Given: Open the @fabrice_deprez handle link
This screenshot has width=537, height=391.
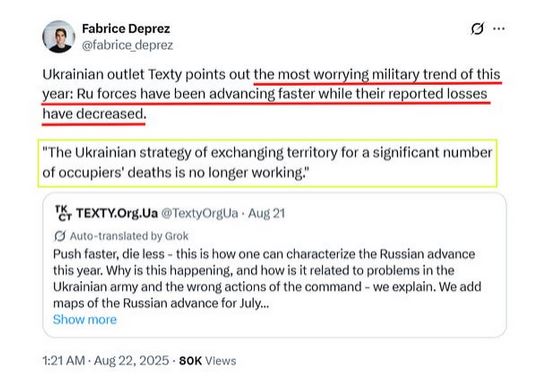Looking at the screenshot, I should click(127, 45).
